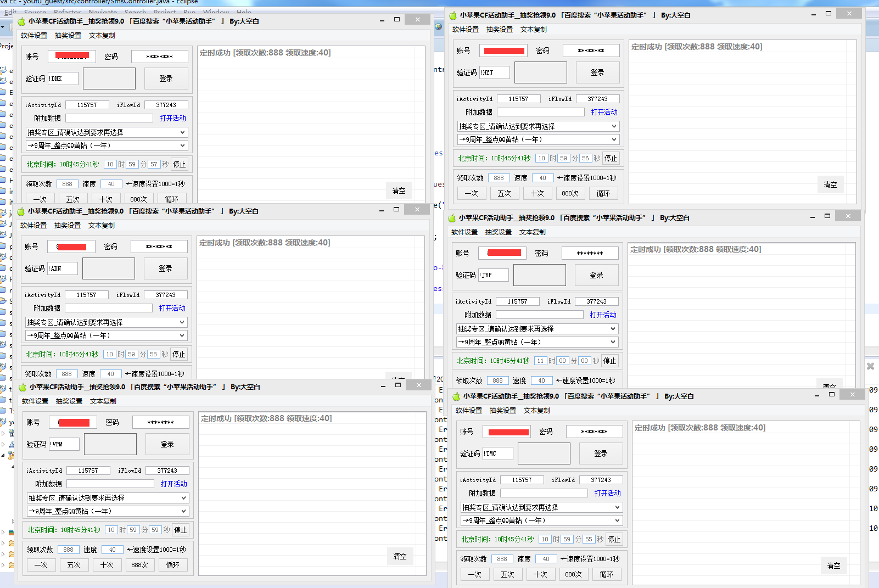Click the apple icon of the !TMC captcha window

pos(456,396)
